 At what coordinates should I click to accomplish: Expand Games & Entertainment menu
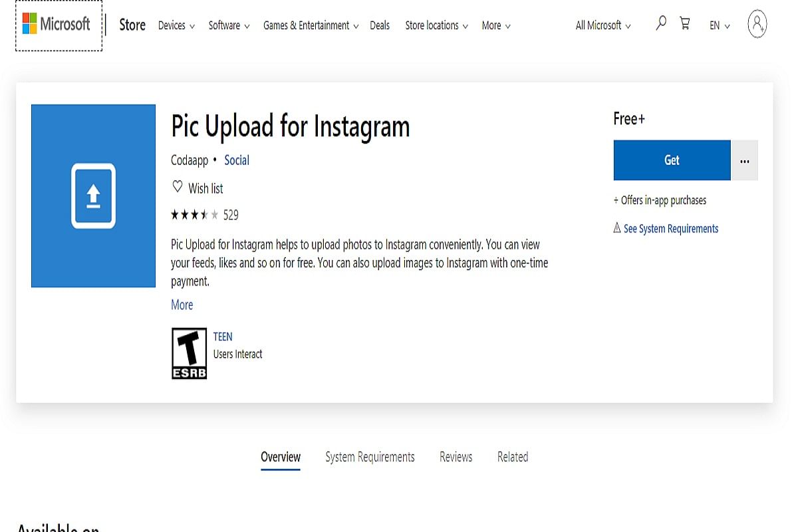click(311, 25)
